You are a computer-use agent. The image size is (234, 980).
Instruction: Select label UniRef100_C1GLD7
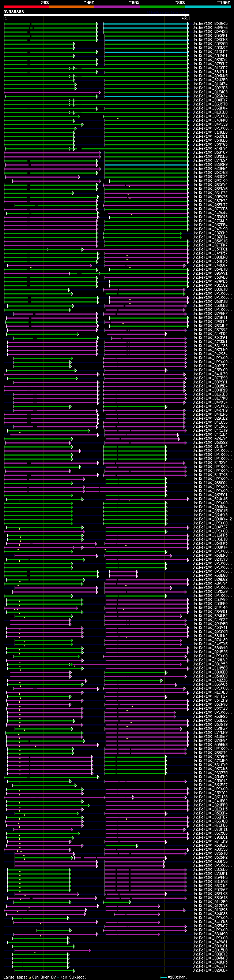[x=210, y=52]
